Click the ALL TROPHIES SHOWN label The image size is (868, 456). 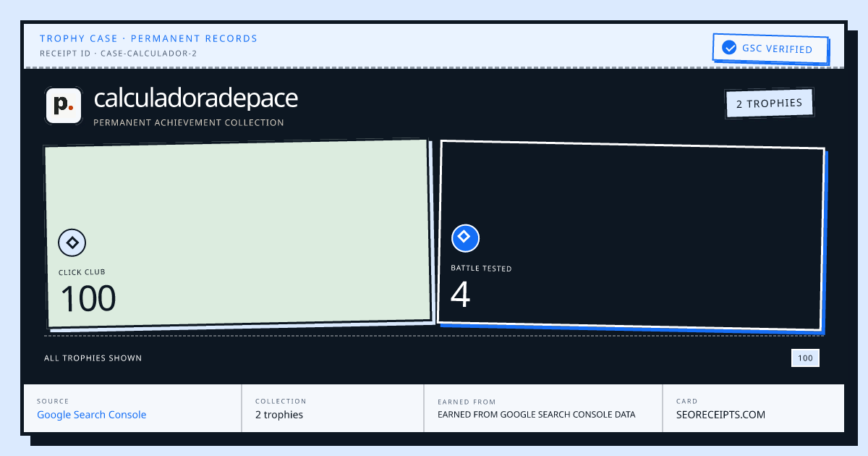(93, 358)
